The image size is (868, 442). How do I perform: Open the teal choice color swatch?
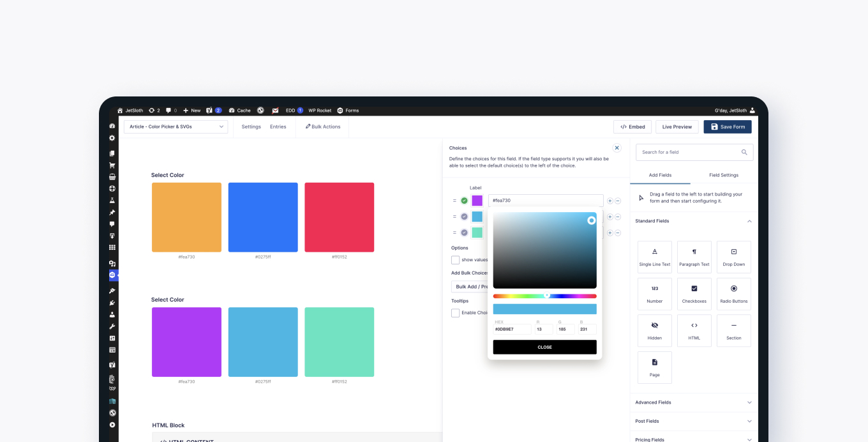pos(477,232)
